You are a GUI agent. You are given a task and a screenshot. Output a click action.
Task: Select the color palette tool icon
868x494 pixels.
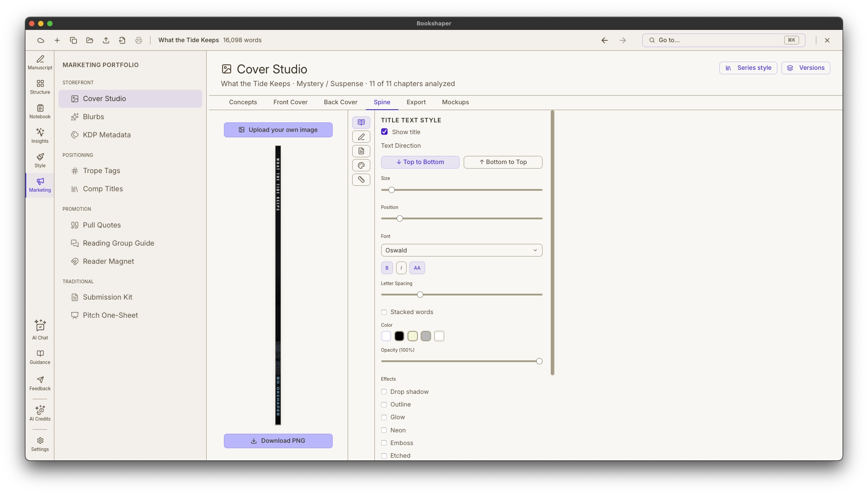tap(361, 165)
